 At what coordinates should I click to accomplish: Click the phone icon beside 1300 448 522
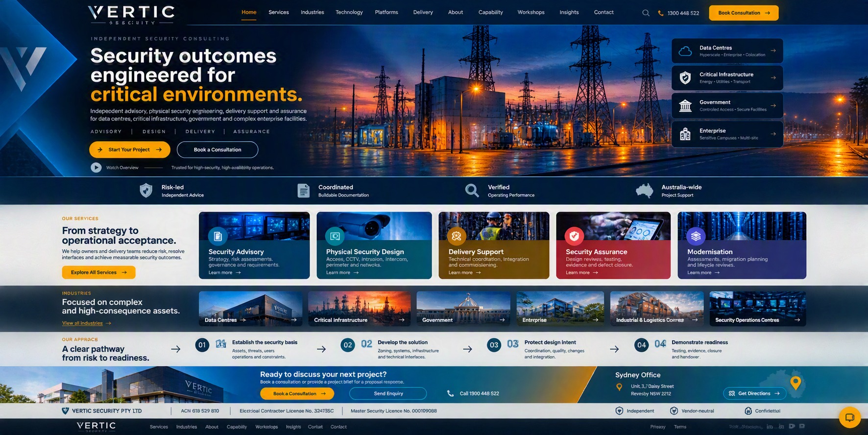point(660,13)
